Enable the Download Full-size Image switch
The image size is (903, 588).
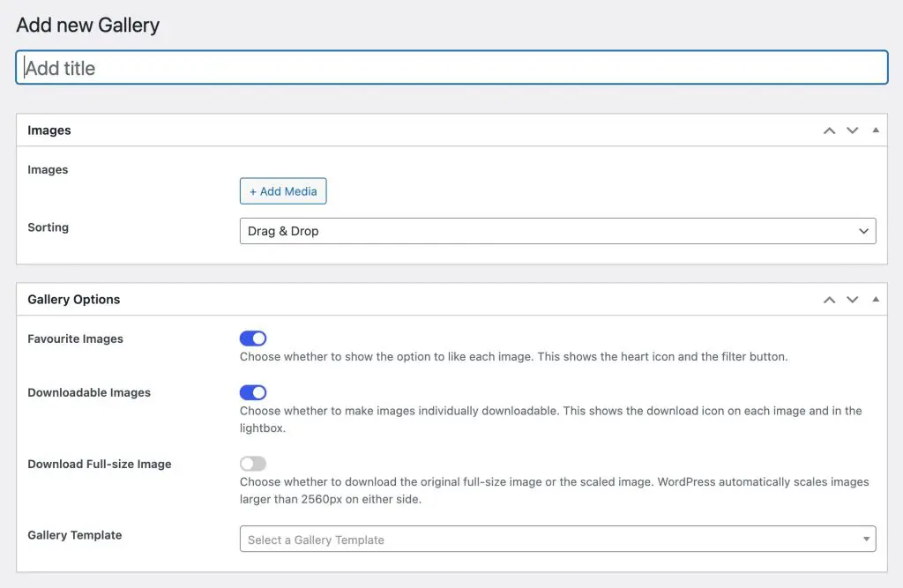coord(253,464)
